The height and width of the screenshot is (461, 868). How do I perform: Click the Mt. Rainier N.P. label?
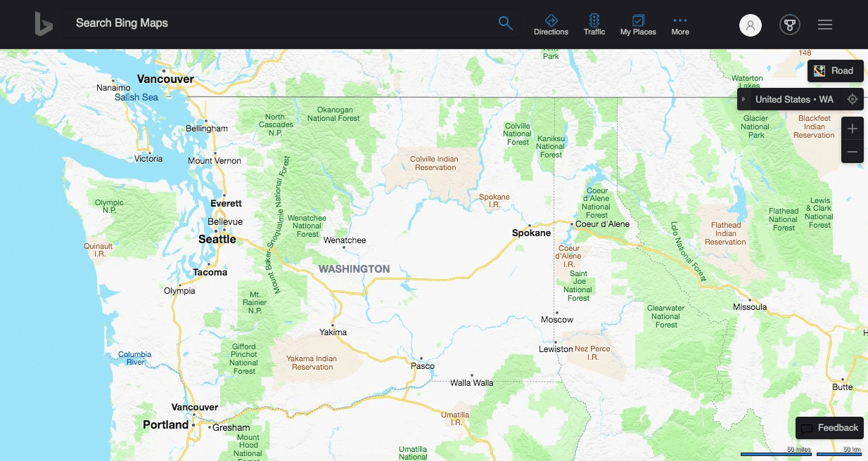coord(255,303)
